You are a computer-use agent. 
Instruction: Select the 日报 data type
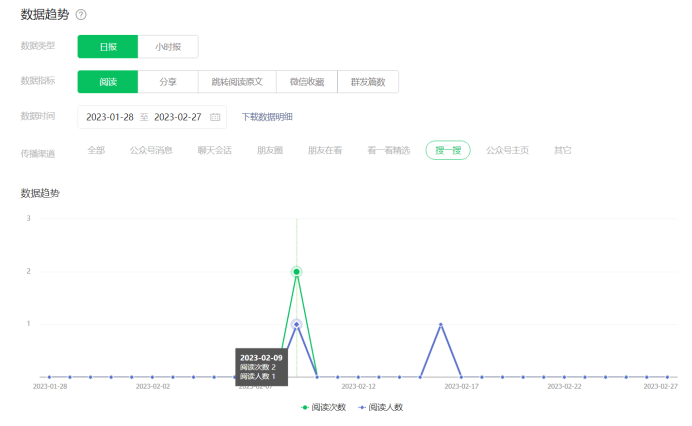coord(108,47)
